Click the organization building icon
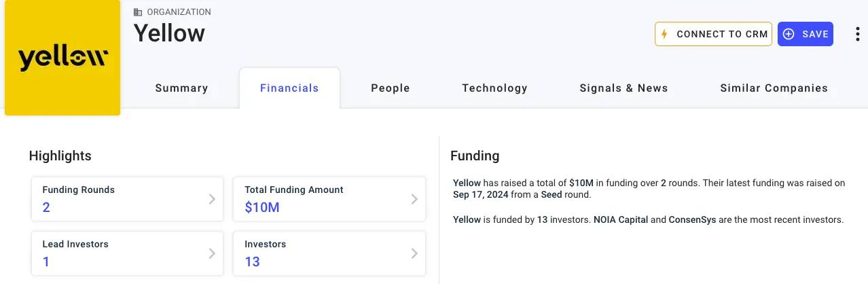The image size is (868, 284). tap(138, 12)
